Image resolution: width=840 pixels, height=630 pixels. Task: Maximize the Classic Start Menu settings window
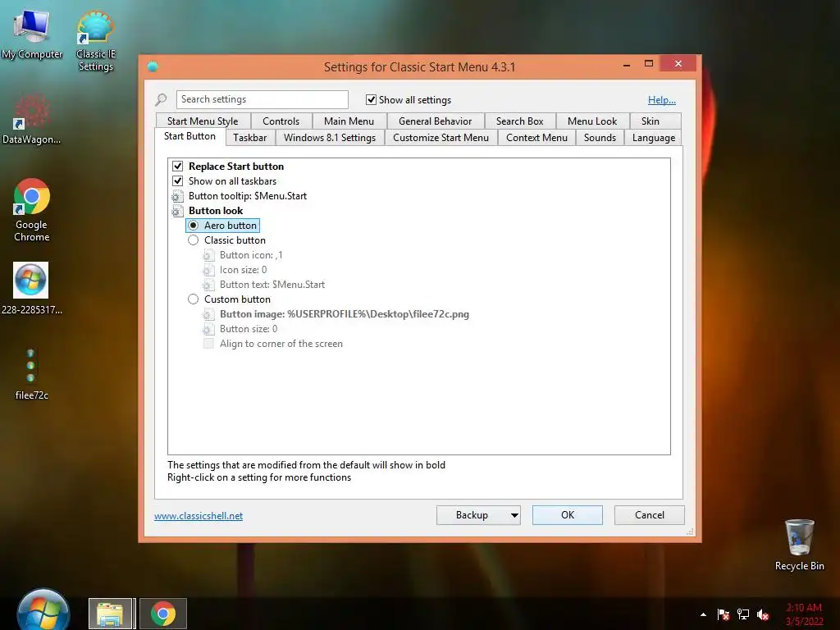click(x=649, y=64)
